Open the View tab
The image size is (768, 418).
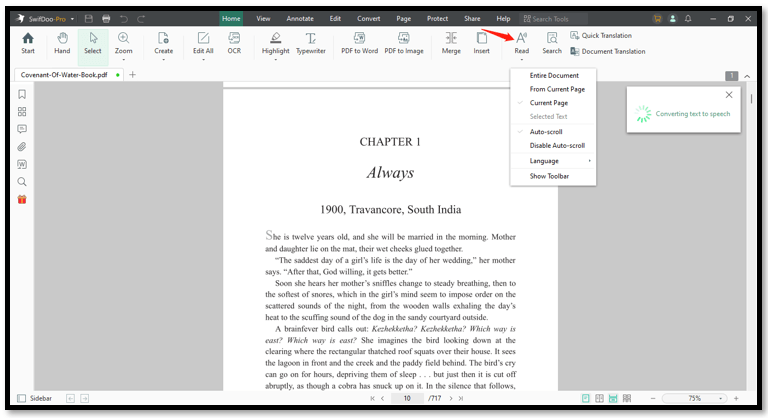pyautogui.click(x=263, y=19)
